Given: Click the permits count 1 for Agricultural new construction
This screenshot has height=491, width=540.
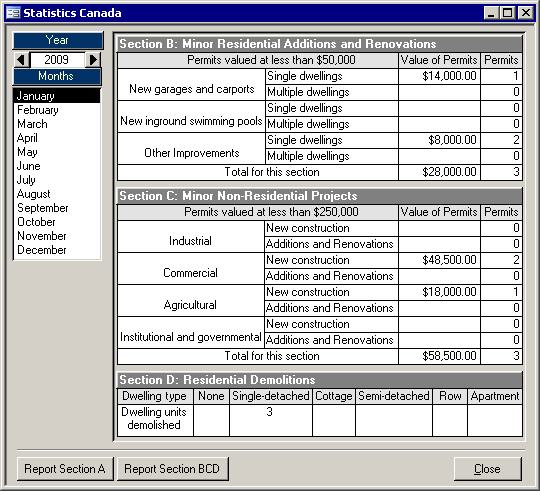Looking at the screenshot, I should [x=501, y=292].
